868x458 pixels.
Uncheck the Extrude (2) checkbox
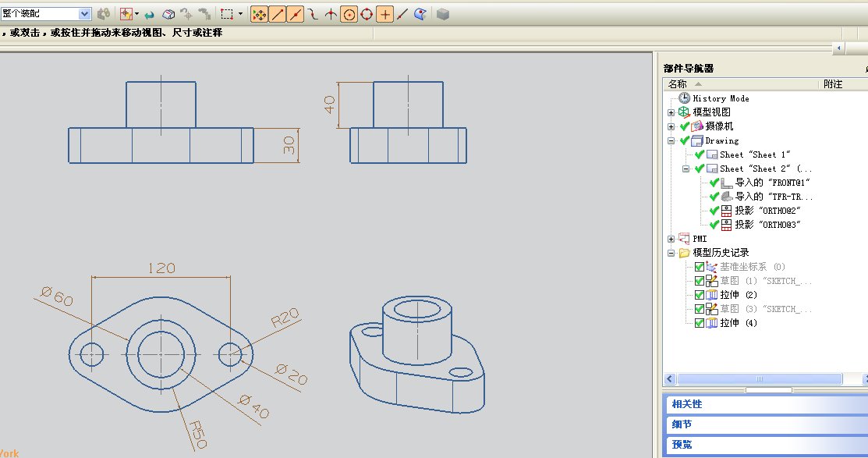point(700,295)
